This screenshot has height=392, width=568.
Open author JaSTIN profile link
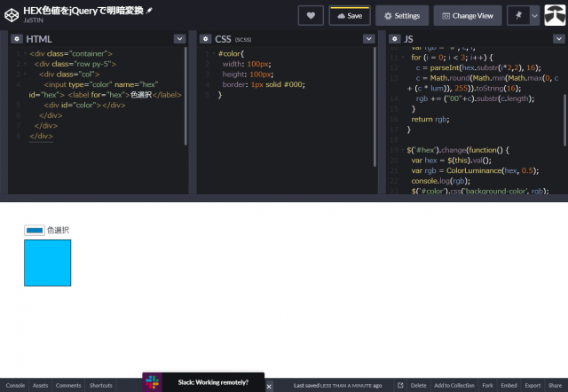34,20
